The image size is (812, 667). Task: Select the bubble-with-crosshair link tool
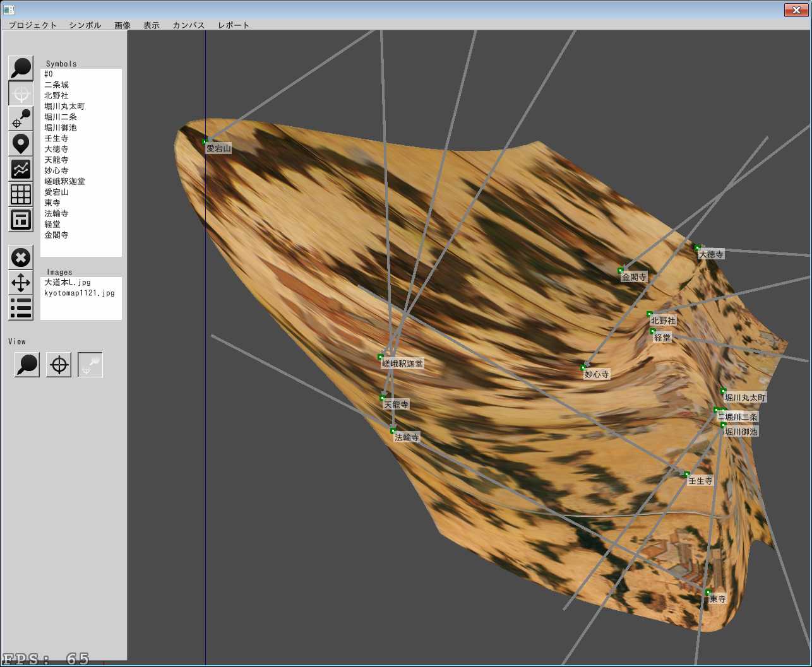[x=21, y=119]
